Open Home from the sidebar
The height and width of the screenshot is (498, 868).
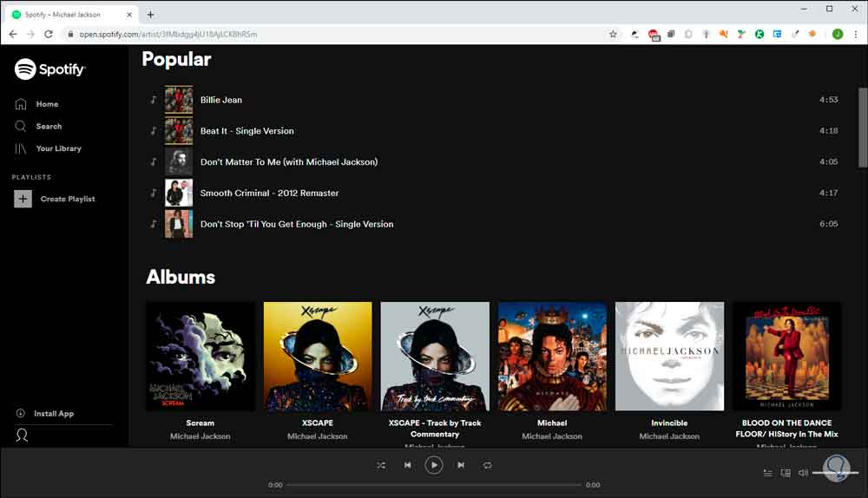[x=36, y=104]
